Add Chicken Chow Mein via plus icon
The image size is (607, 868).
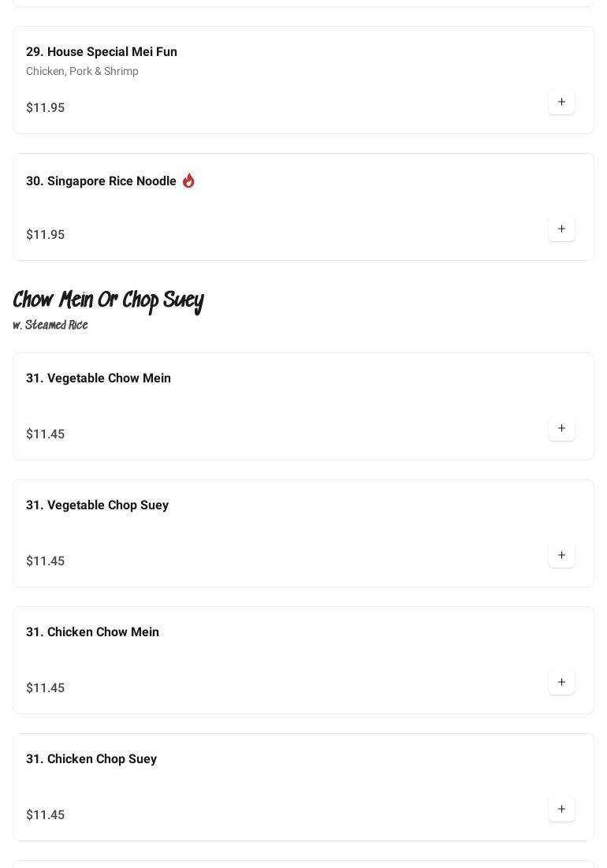(x=561, y=682)
